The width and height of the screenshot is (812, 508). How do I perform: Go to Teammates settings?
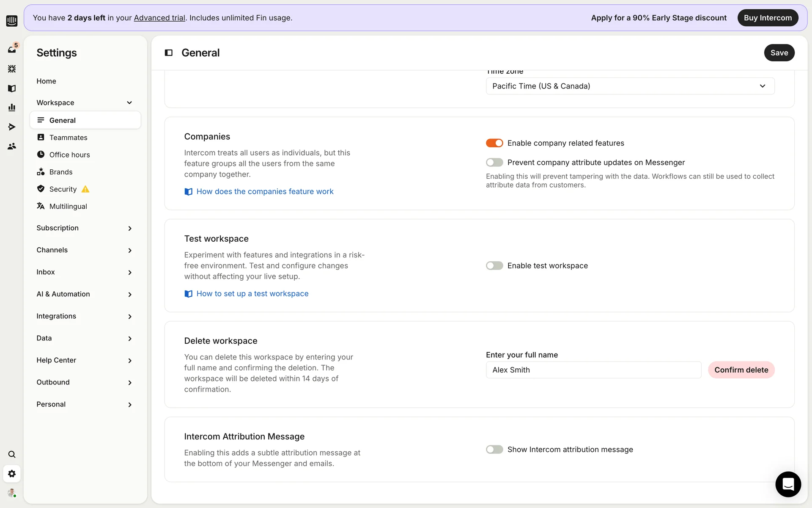click(68, 138)
